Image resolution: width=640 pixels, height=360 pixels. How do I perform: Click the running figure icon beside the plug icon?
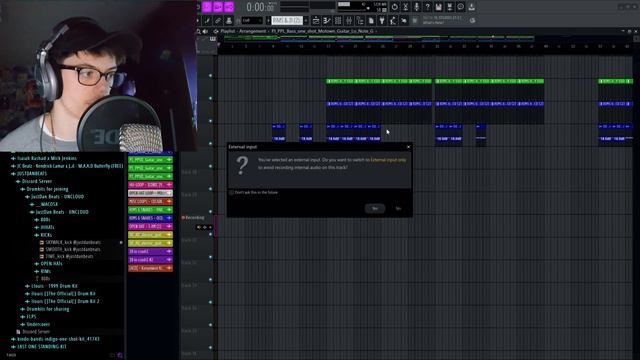393,20
